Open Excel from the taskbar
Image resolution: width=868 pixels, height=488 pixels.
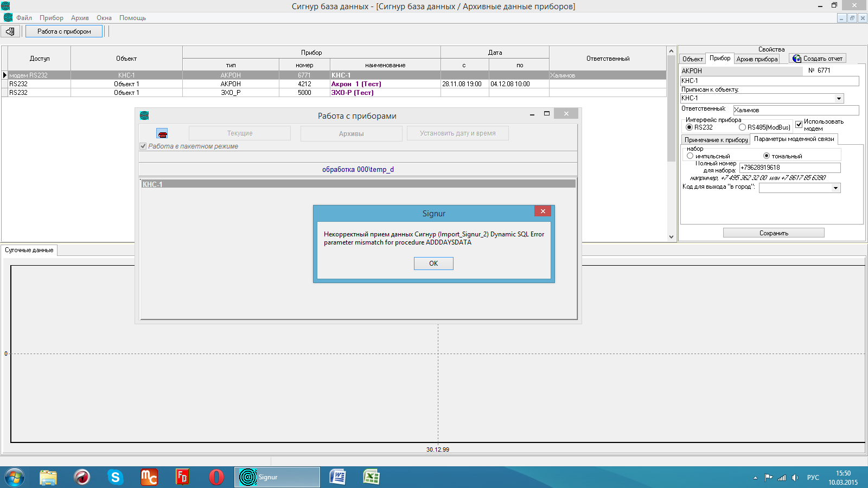(x=371, y=477)
